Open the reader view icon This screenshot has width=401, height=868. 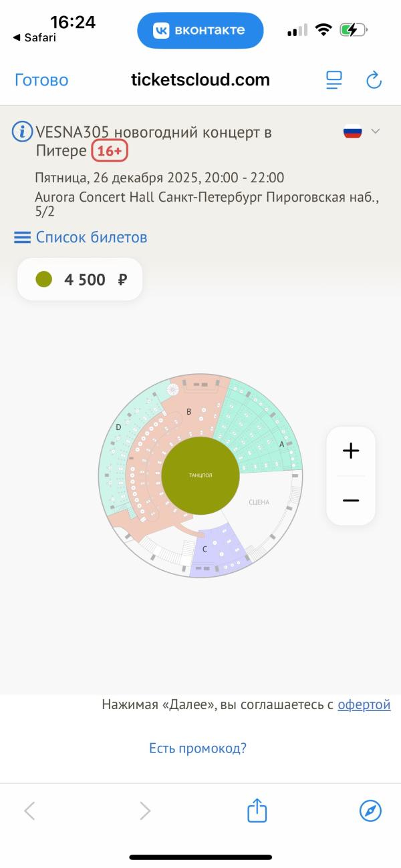[x=333, y=80]
